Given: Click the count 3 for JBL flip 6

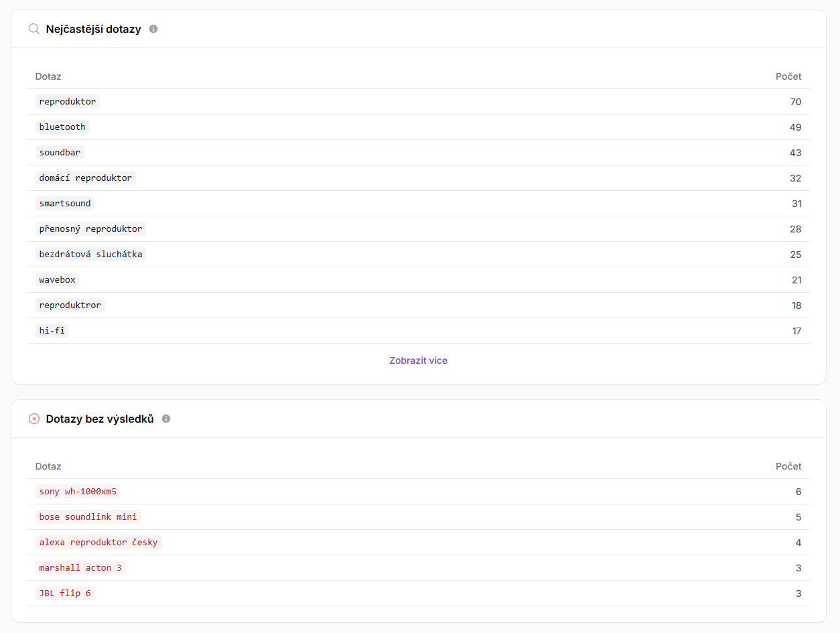Looking at the screenshot, I should (x=798, y=593).
